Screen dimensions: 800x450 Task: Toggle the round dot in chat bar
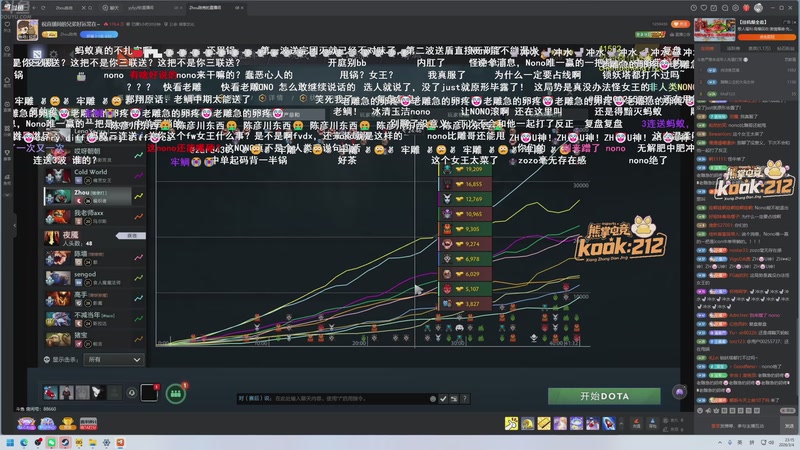(x=433, y=398)
